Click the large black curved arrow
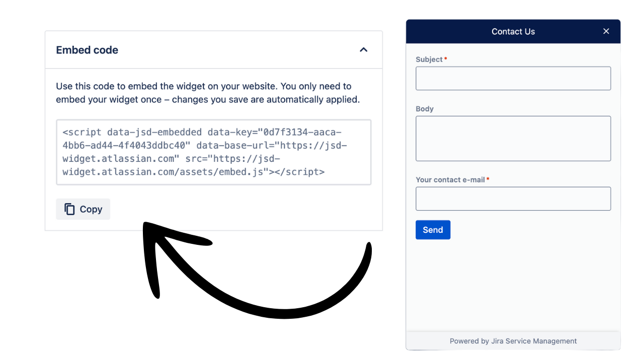Screen dimensions: 644x362 257,270
